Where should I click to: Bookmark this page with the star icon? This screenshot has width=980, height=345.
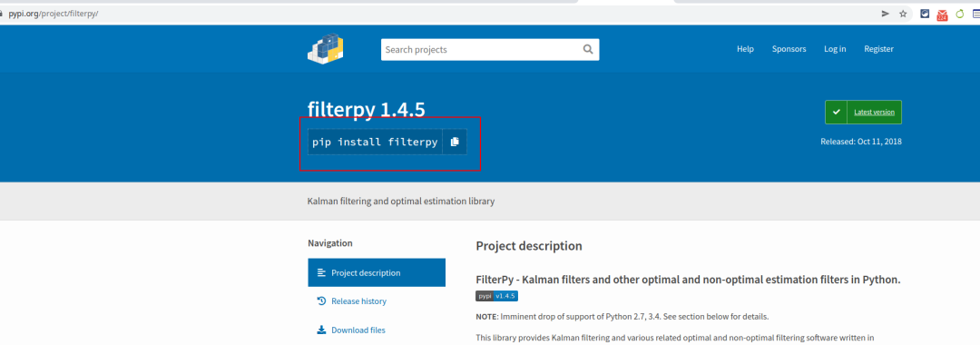(903, 14)
